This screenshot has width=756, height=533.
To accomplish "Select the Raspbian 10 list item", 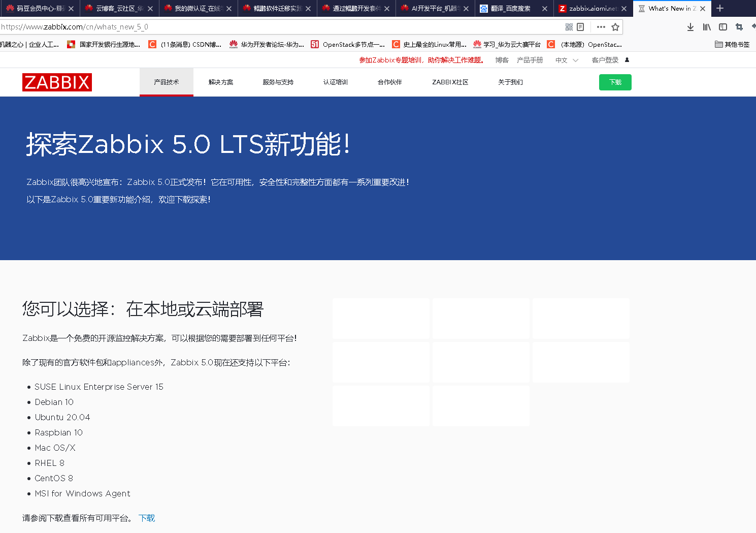I will click(x=59, y=432).
